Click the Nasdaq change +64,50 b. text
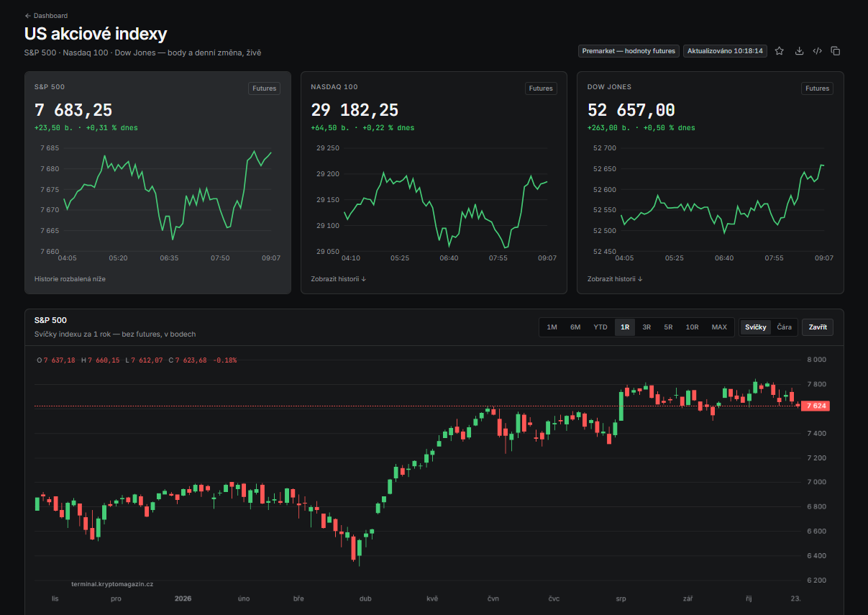This screenshot has width=868, height=615. coord(332,128)
